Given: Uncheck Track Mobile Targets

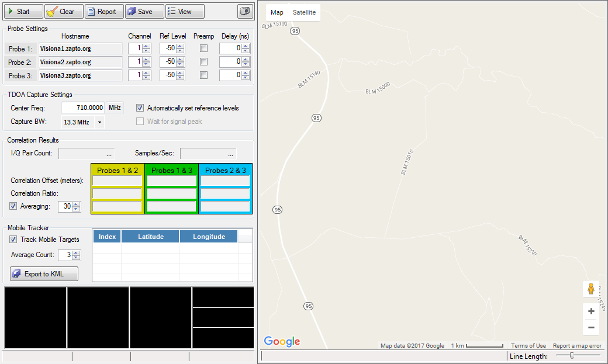Looking at the screenshot, I should tap(13, 240).
